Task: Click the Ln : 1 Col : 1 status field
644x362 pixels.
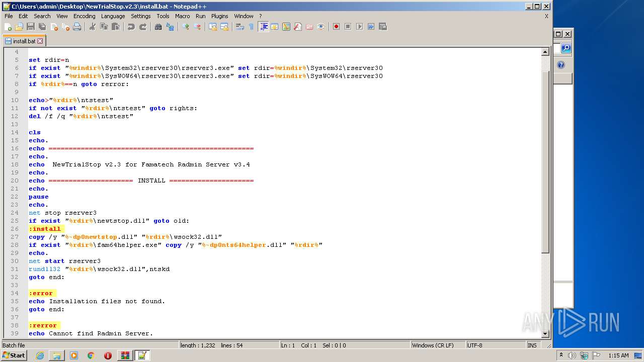Action: [345, 345]
